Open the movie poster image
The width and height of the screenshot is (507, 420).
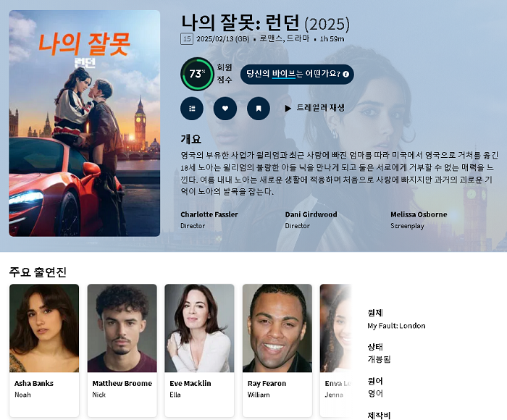(85, 123)
